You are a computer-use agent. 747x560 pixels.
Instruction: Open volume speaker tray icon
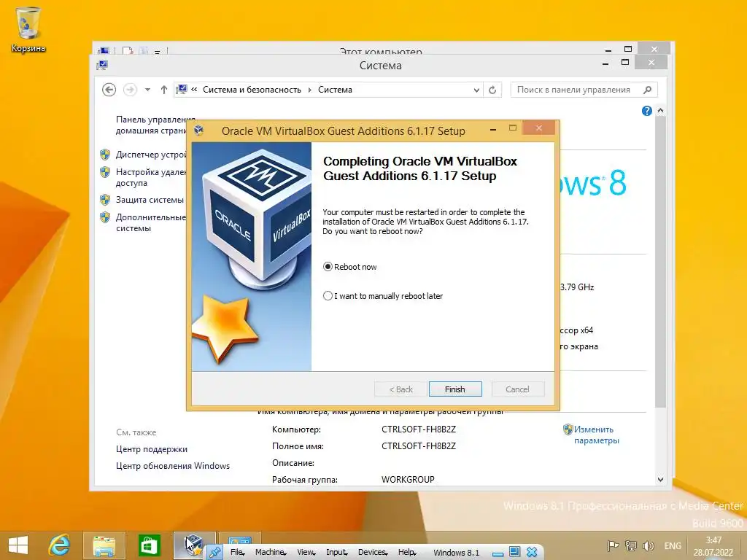[648, 545]
